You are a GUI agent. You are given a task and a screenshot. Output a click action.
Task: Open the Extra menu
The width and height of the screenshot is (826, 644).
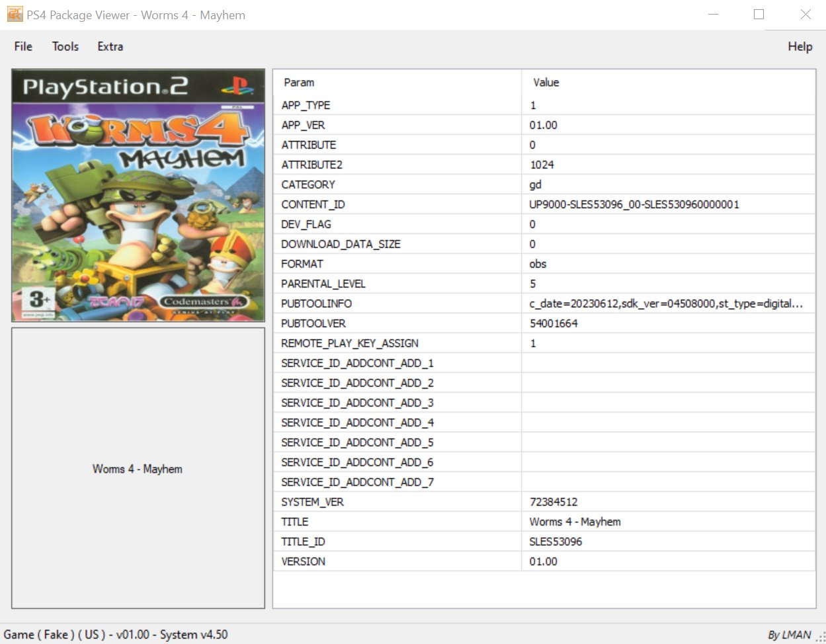(110, 46)
